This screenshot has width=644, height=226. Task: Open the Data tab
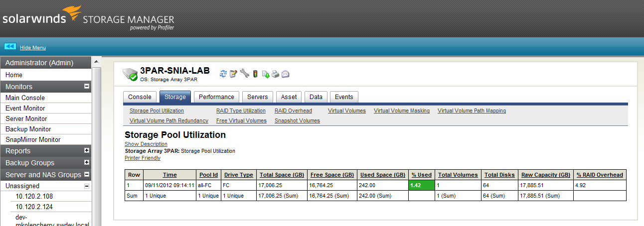316,97
